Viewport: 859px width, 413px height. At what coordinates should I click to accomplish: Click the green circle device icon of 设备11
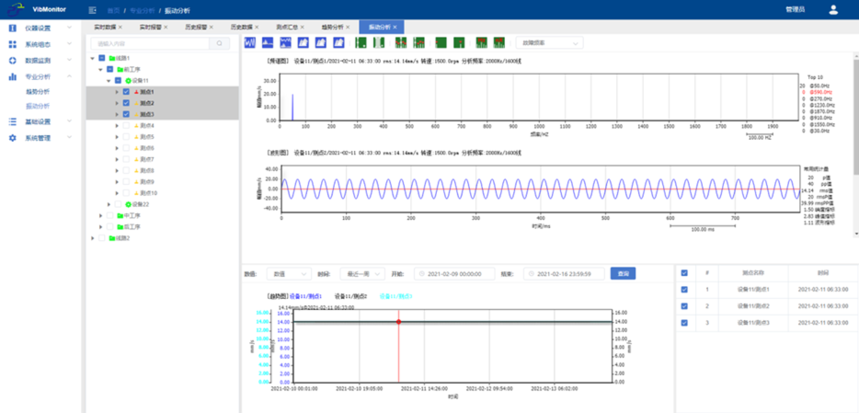128,81
